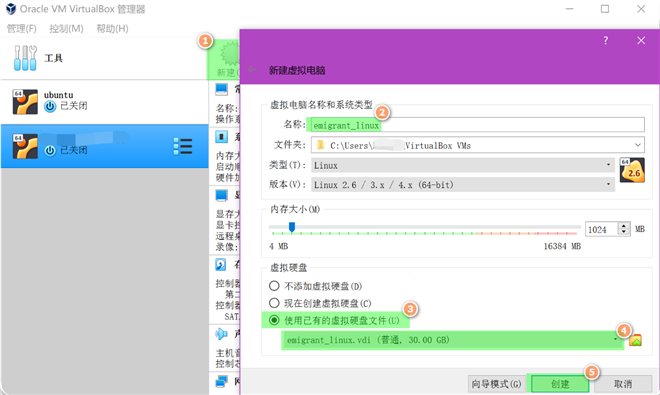Select the ubuntu virtual machine
Viewport: 660px width, 395px height.
click(x=104, y=101)
